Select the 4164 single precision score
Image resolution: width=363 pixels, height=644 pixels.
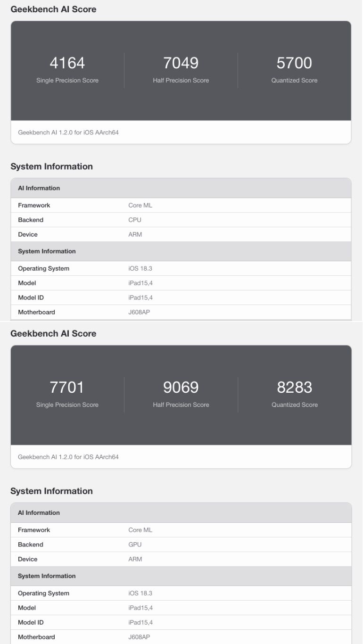[67, 63]
